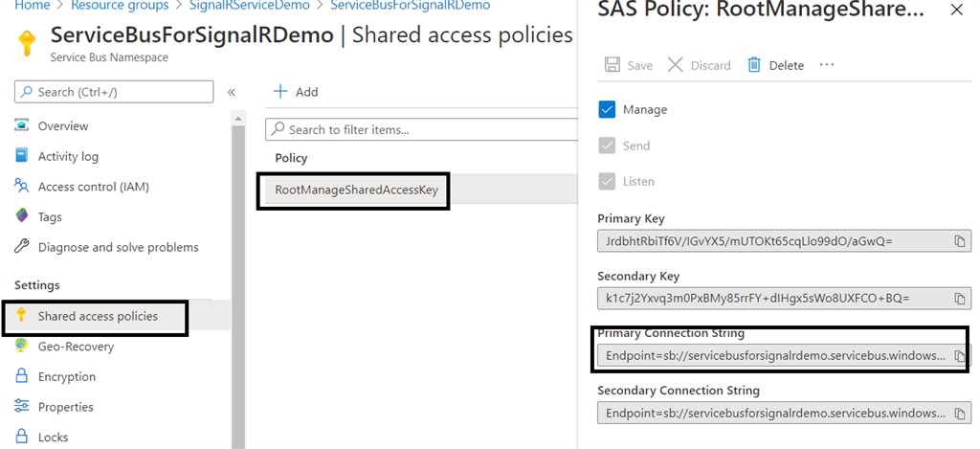
Task: Toggle the Send checkbox
Action: coord(607,146)
